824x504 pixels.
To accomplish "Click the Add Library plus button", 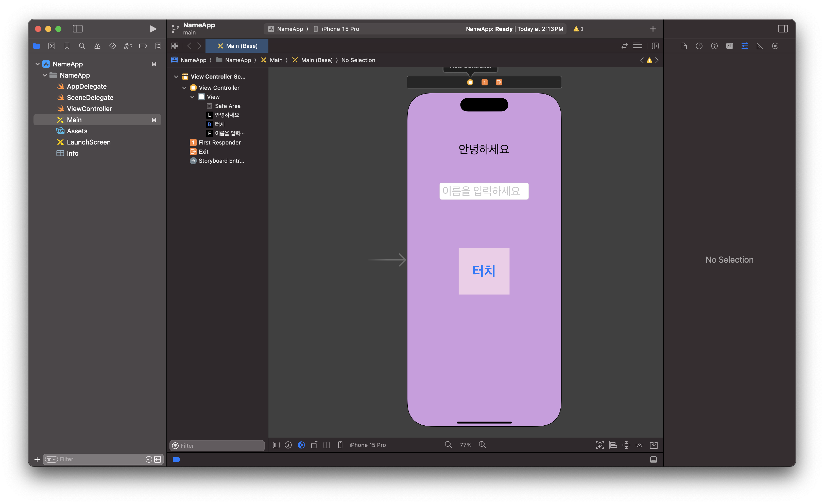I will [653, 29].
